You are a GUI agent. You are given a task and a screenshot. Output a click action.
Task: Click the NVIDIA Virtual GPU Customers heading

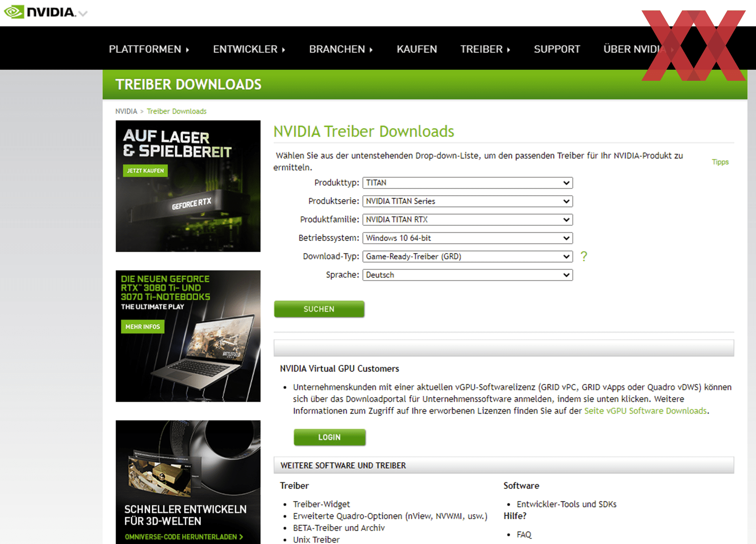coord(339,369)
